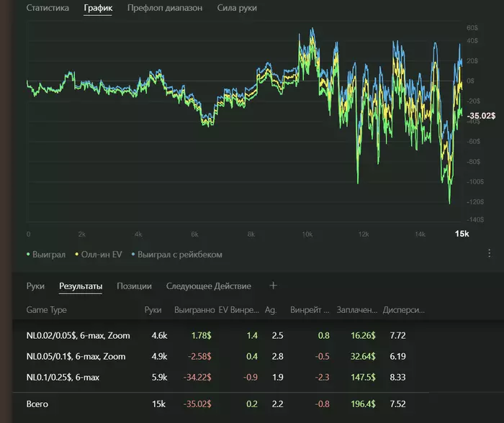The image size is (504, 423).
Task: Sort by Game Type column header
Action: (46, 310)
